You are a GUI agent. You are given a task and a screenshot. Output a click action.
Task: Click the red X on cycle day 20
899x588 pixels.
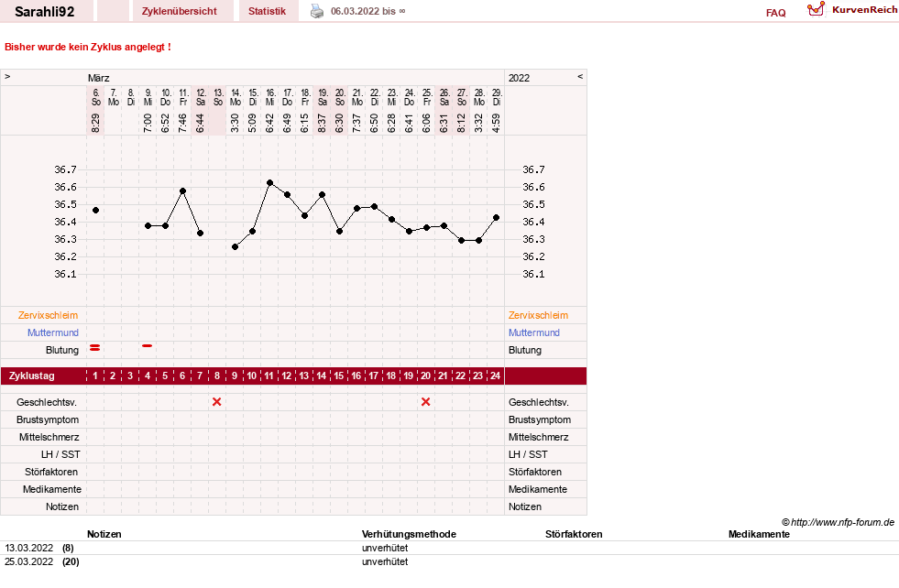[425, 402]
